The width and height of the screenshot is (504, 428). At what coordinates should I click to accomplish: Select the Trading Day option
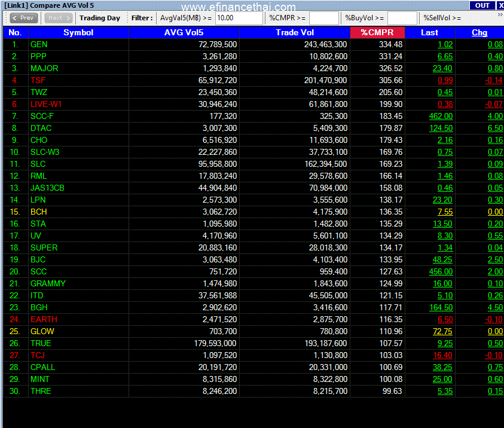click(100, 18)
